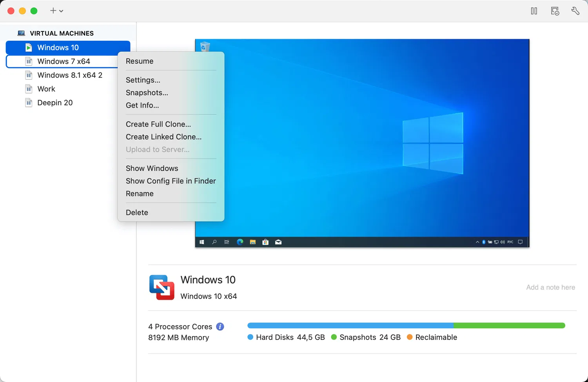588x382 pixels.
Task: Click the blue Hard Disks legend dot
Action: (x=250, y=337)
